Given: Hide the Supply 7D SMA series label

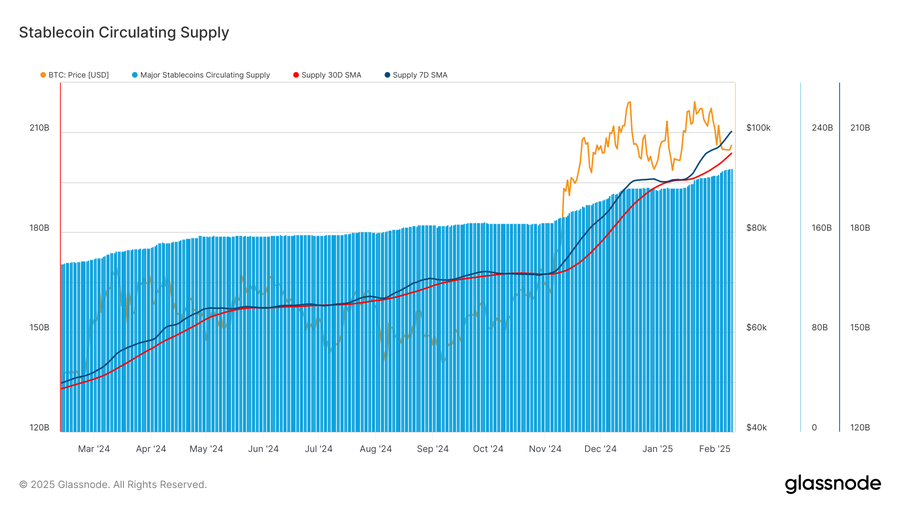Looking at the screenshot, I should tap(420, 75).
